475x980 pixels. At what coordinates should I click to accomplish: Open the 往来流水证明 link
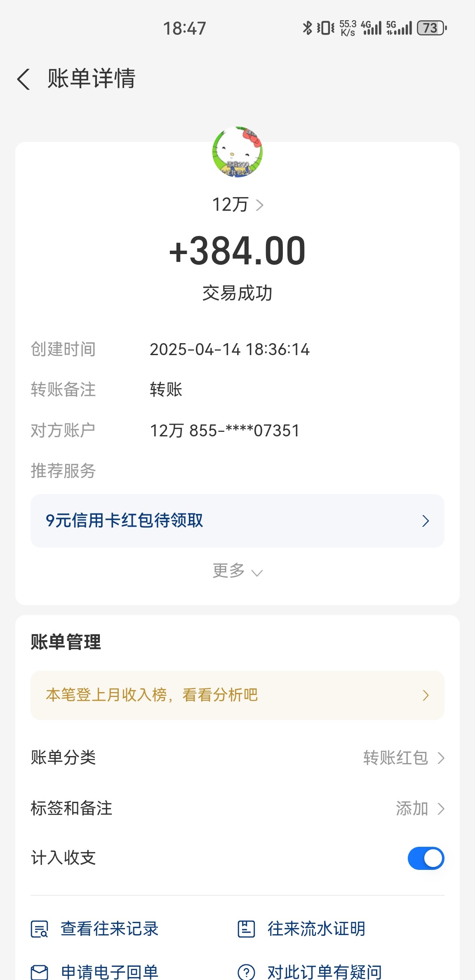click(316, 929)
